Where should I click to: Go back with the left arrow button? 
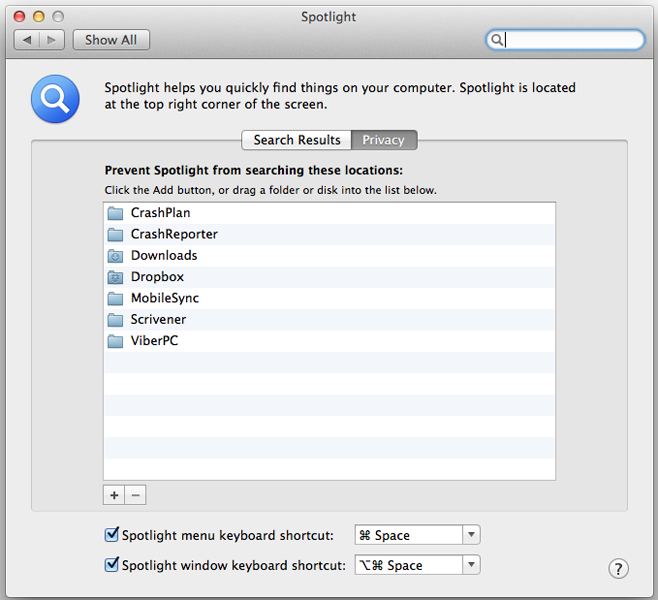(27, 40)
